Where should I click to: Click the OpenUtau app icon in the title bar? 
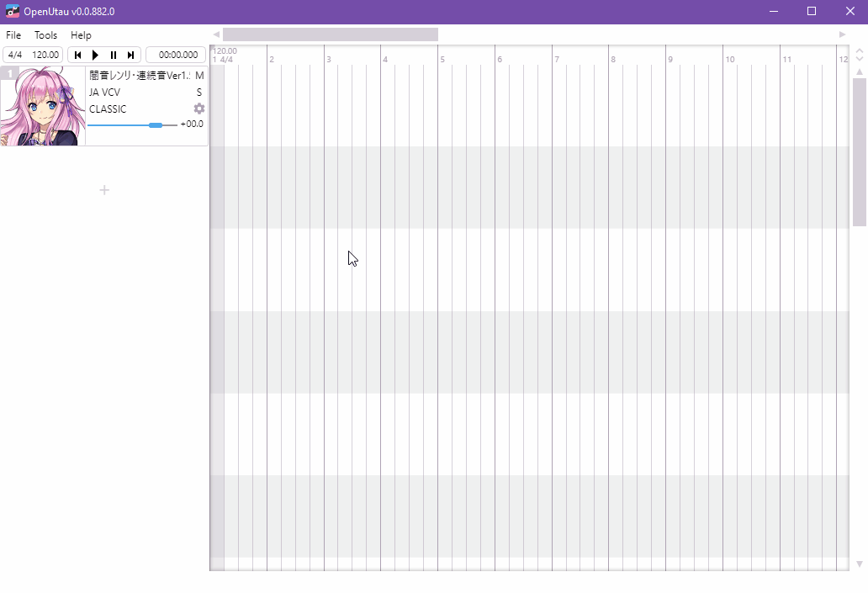tap(12, 12)
